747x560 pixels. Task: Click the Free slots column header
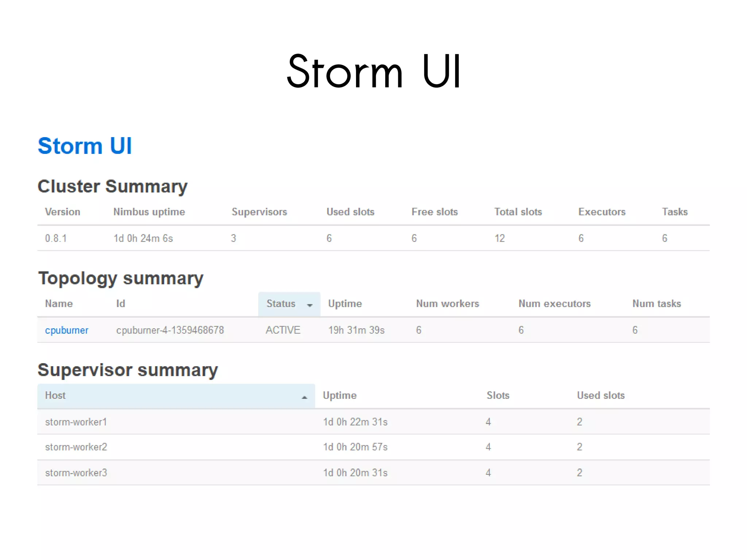point(435,212)
